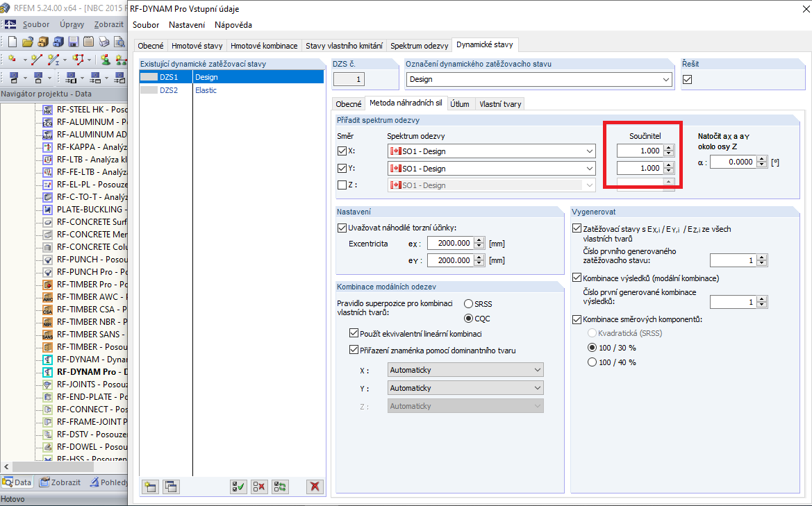Click the deselect all icon
This screenshot has width=812, height=506.
259,487
